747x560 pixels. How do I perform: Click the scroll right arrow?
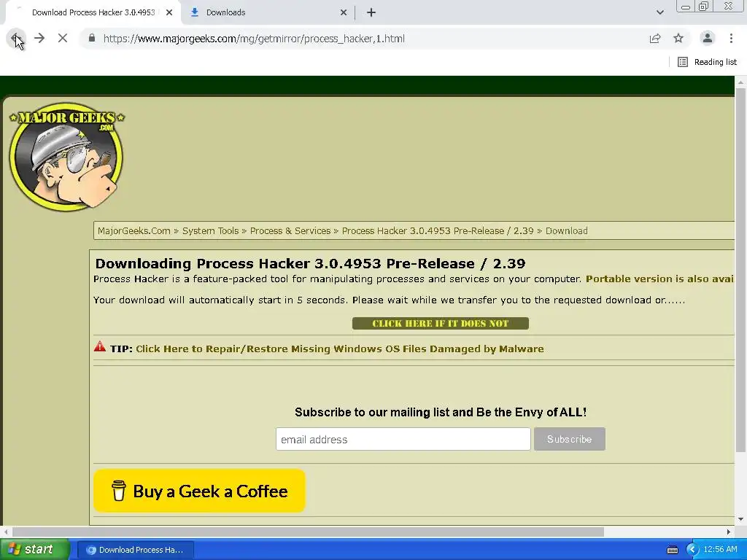[729, 532]
